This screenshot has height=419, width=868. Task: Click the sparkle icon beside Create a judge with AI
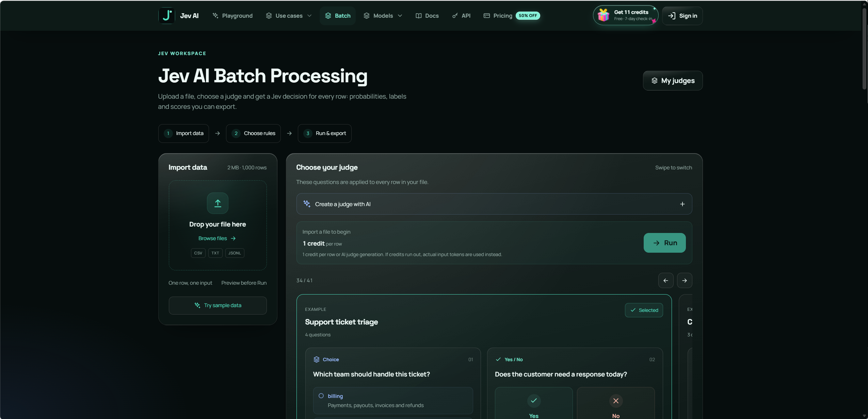(307, 204)
